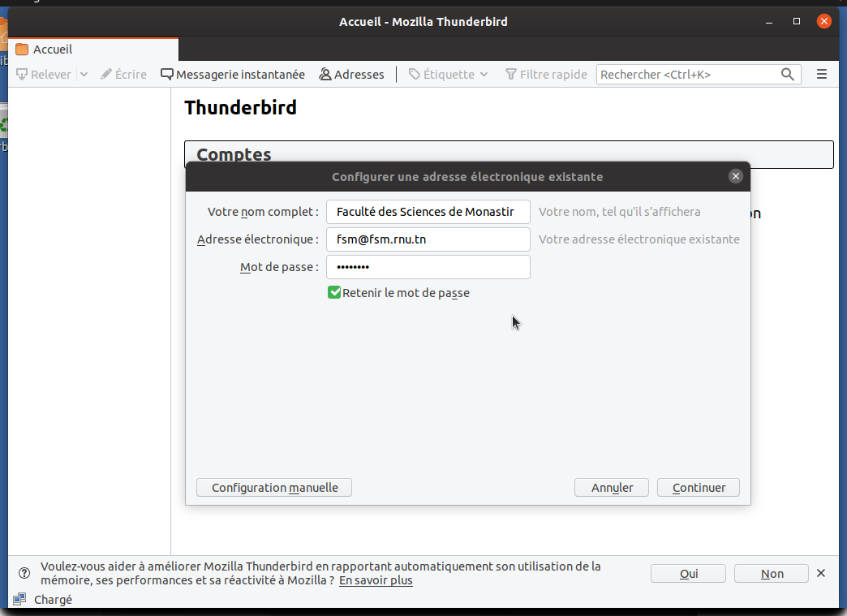The width and height of the screenshot is (847, 616).
Task: Toggle the Filtre rapide quick filter
Action: click(546, 75)
